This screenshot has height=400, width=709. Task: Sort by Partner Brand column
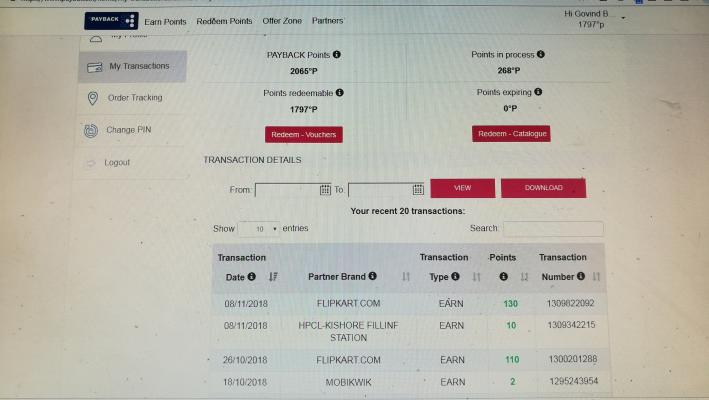click(406, 277)
